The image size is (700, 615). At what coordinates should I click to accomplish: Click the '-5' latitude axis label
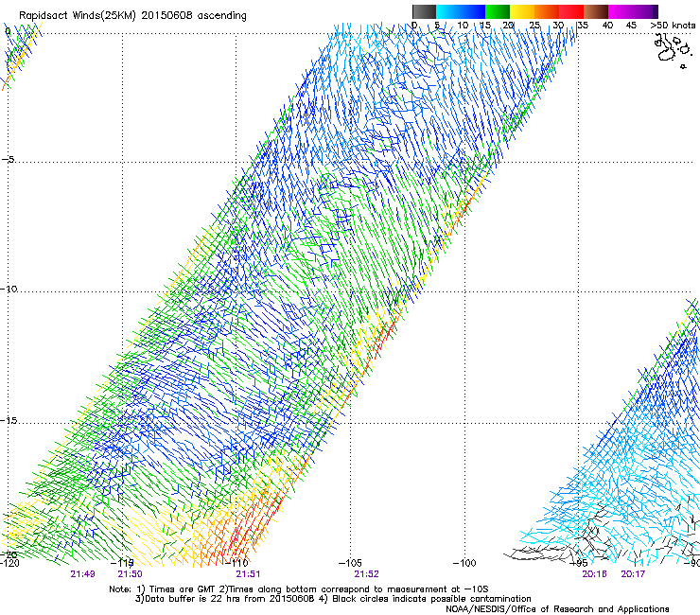[9, 160]
